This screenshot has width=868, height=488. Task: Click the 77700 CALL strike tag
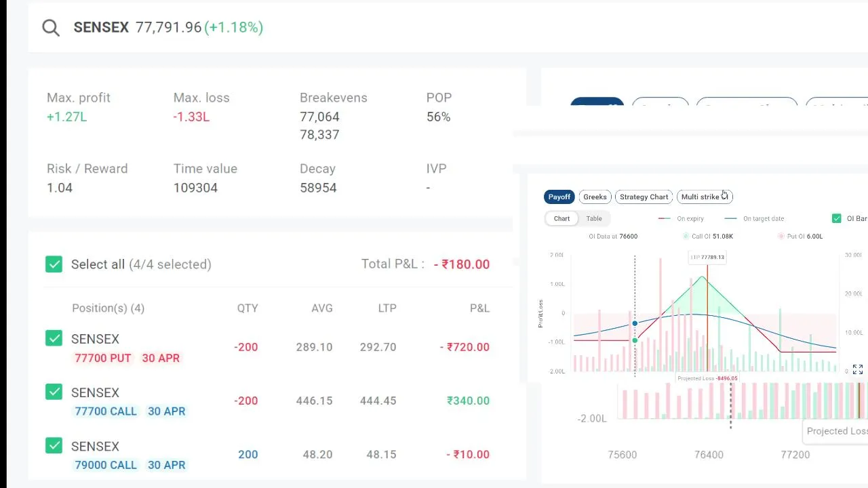tap(106, 411)
